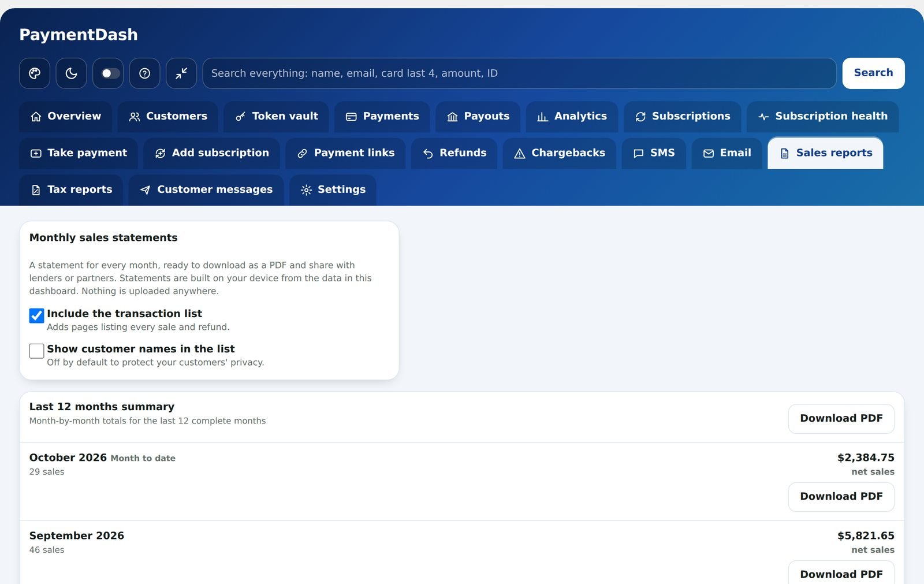Click the Subscriptions refresh icon
This screenshot has width=924, height=584.
(640, 117)
